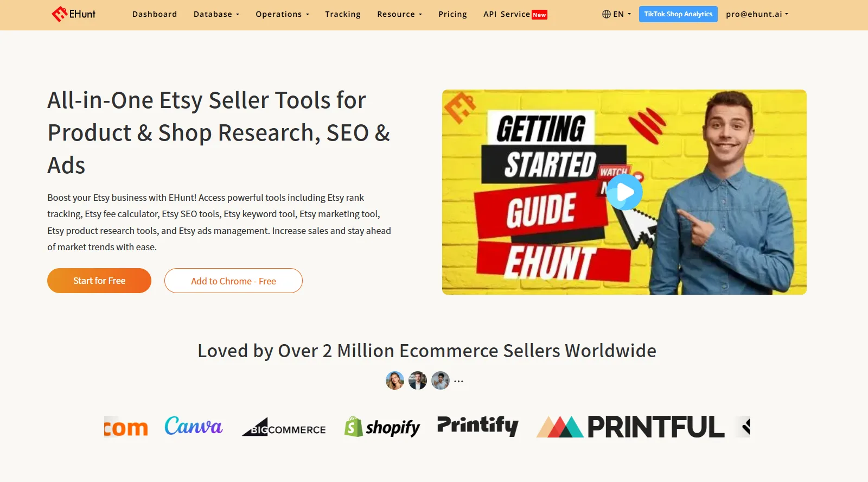868x482 pixels.
Task: Go to the Dashboard menu item
Action: (x=155, y=14)
